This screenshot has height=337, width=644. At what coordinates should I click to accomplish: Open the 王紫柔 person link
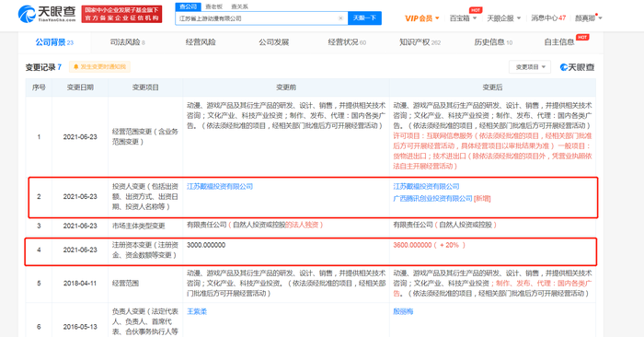197,311
